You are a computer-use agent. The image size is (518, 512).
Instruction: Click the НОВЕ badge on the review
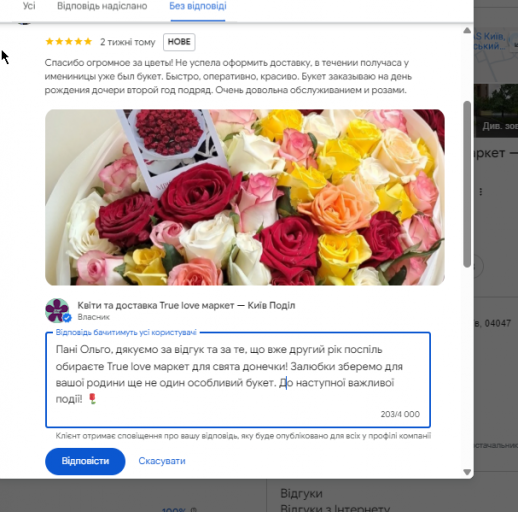(179, 42)
